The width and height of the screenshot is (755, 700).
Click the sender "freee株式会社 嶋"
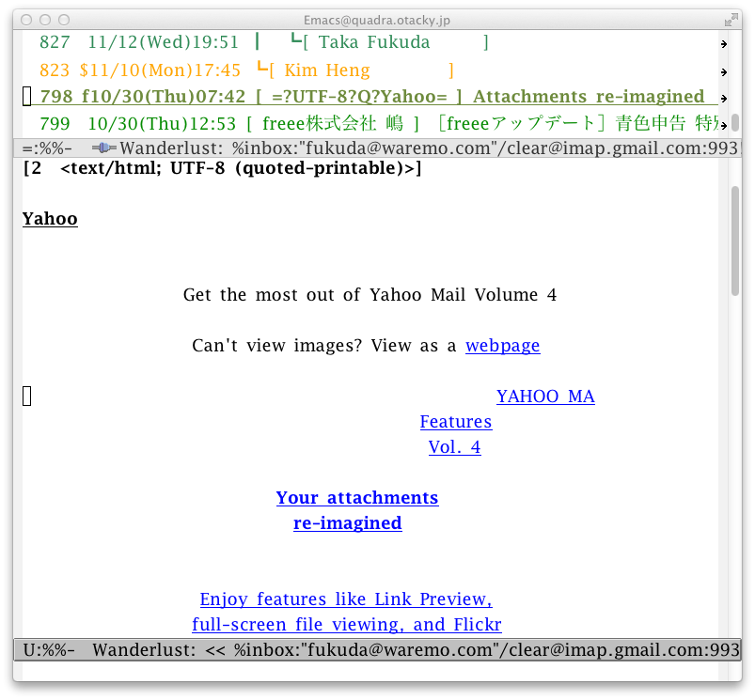coord(333,124)
